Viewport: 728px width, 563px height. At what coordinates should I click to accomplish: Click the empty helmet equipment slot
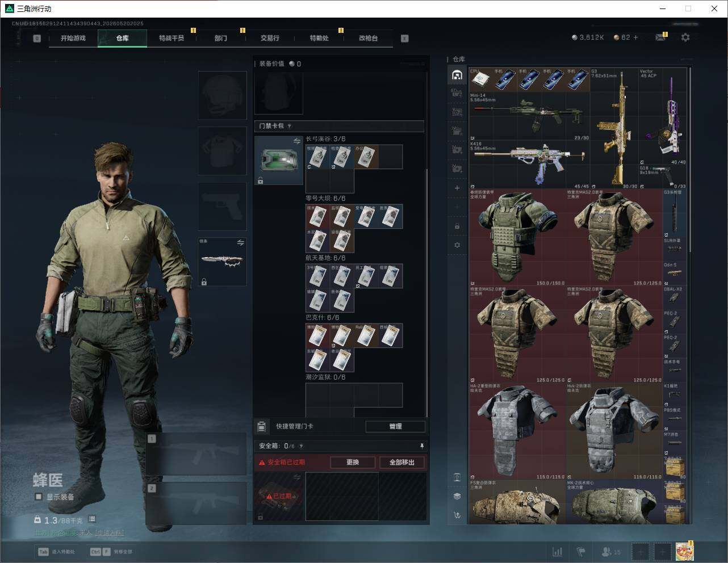pyautogui.click(x=223, y=95)
